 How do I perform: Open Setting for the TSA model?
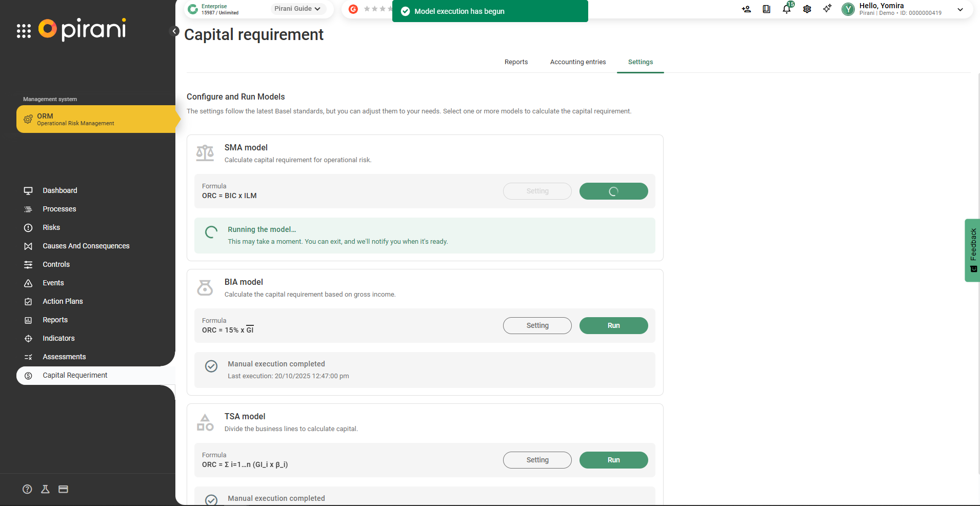(x=537, y=460)
